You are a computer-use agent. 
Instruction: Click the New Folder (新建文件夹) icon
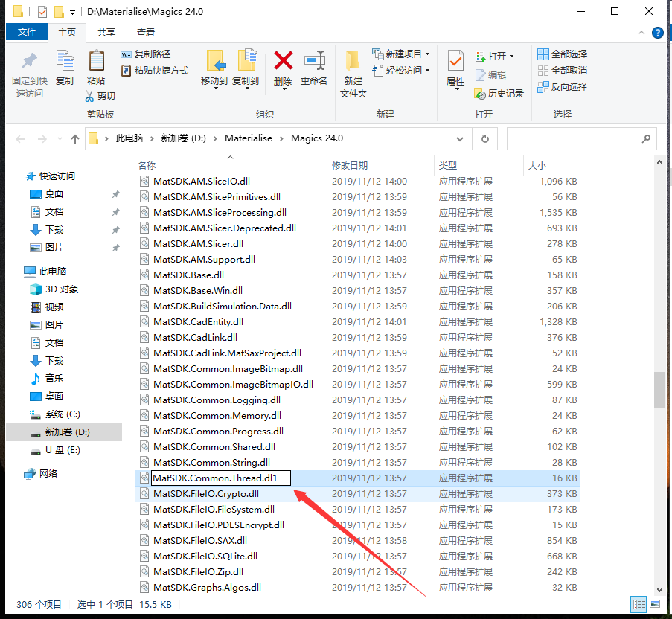(x=353, y=61)
